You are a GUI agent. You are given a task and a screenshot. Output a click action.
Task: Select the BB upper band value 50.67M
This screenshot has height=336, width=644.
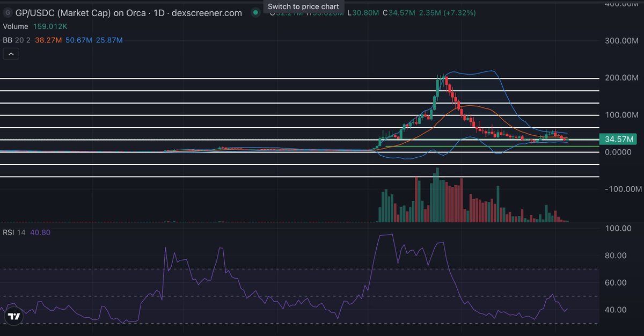[78, 40]
